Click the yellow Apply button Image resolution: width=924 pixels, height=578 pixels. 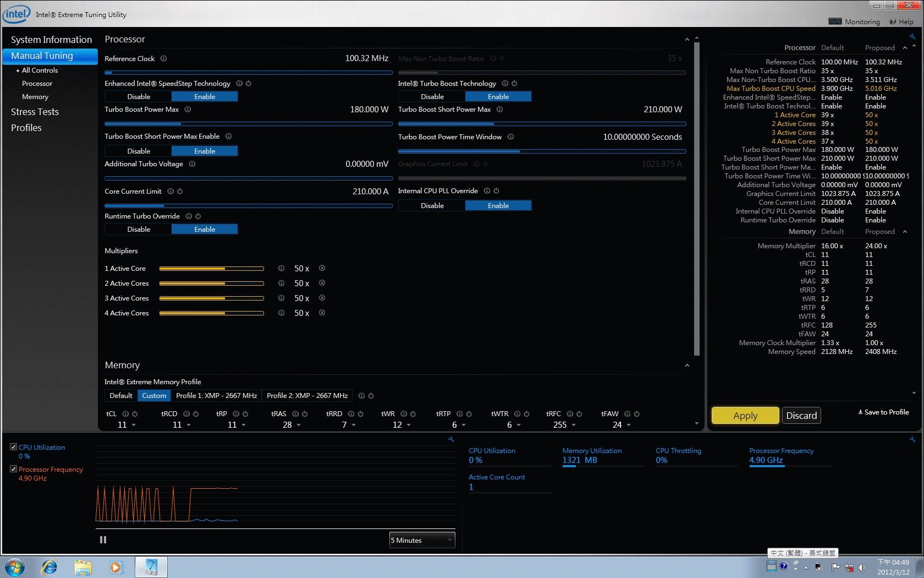pyautogui.click(x=745, y=416)
